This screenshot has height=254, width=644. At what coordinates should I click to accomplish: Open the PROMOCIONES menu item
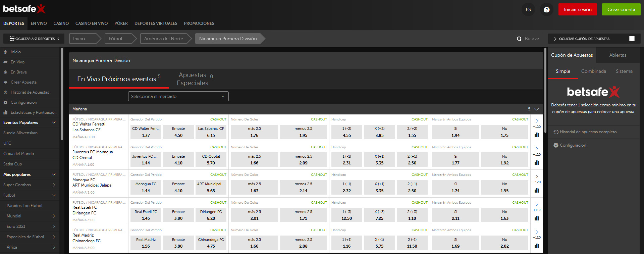coord(199,23)
